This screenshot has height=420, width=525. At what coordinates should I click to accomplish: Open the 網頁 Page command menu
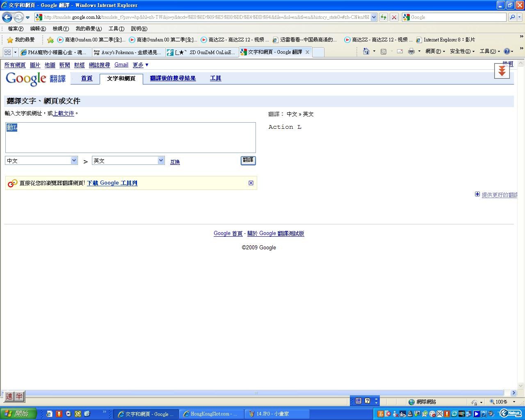point(435,51)
